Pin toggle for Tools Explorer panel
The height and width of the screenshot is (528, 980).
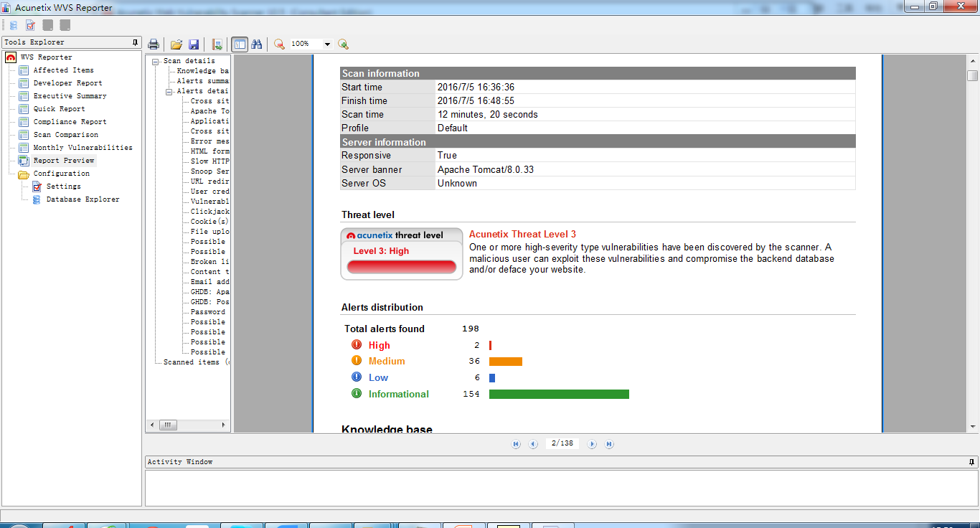[x=135, y=42]
